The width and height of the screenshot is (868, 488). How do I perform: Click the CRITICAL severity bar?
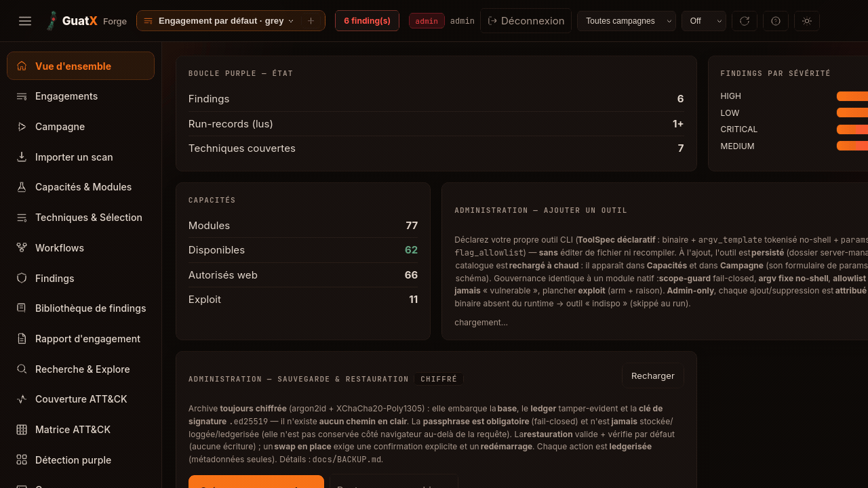tap(852, 129)
